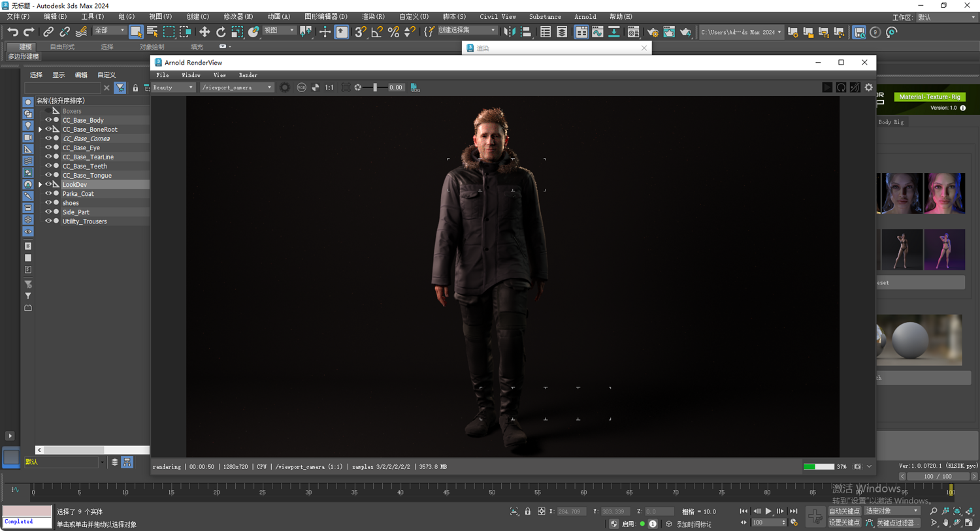Choose the Select and Move tool

pos(204,32)
